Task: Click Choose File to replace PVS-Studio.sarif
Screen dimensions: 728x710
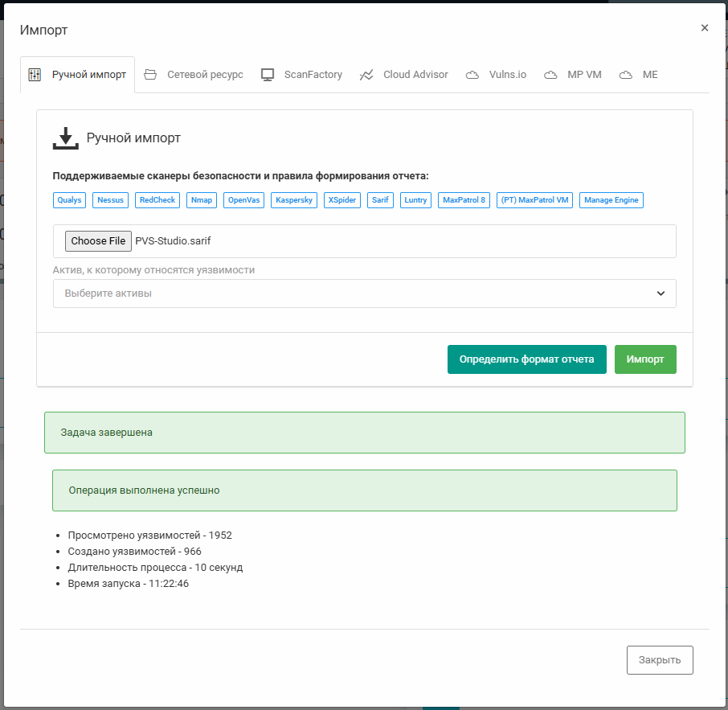Action: tap(98, 240)
